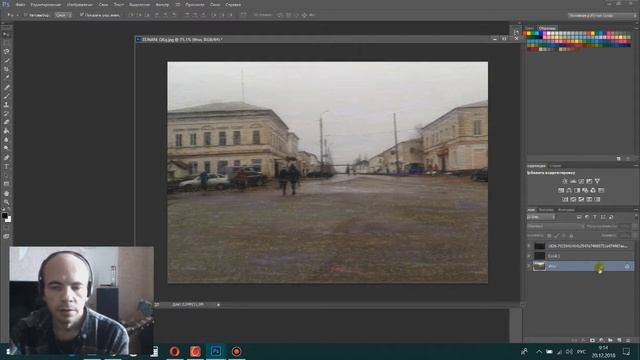Select the Brush tool

[7, 96]
